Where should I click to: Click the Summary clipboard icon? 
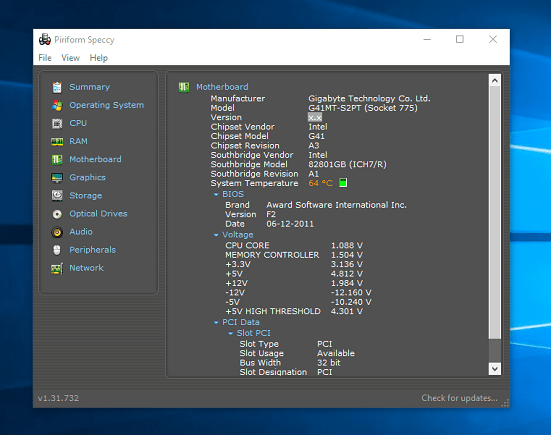click(x=57, y=87)
